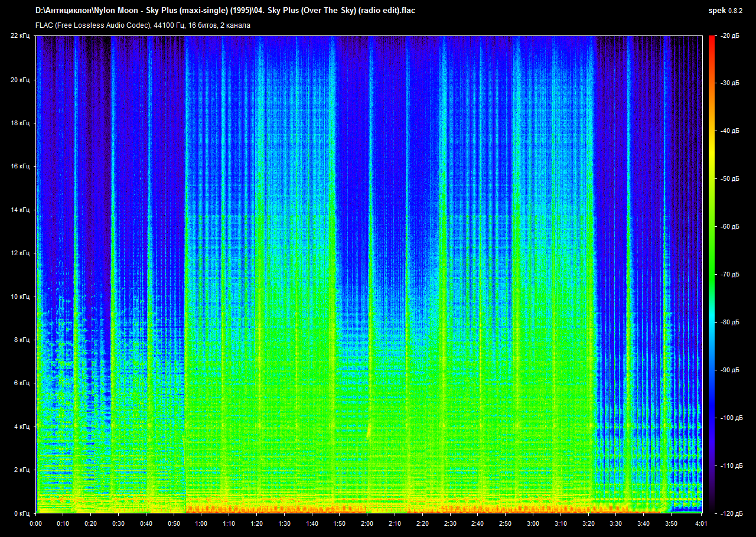Image resolution: width=756 pixels, height=537 pixels.
Task: Click the 10 кГц frequency axis label
Action: (x=22, y=297)
